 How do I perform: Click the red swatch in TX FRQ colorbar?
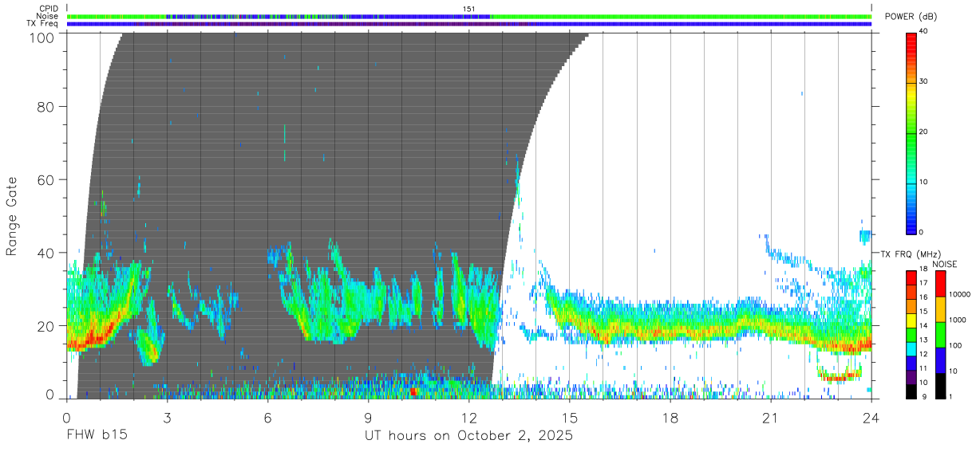[911, 278]
